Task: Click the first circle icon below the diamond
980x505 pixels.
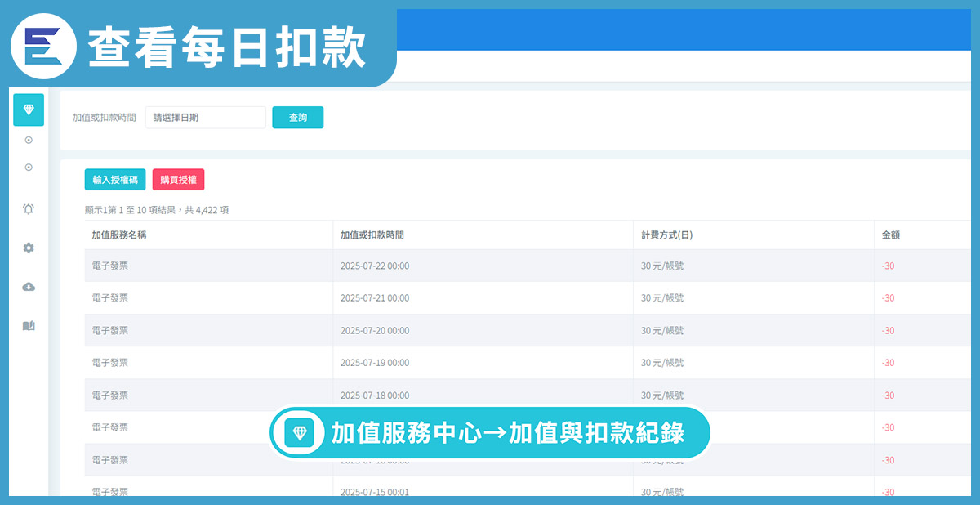Action: click(29, 140)
